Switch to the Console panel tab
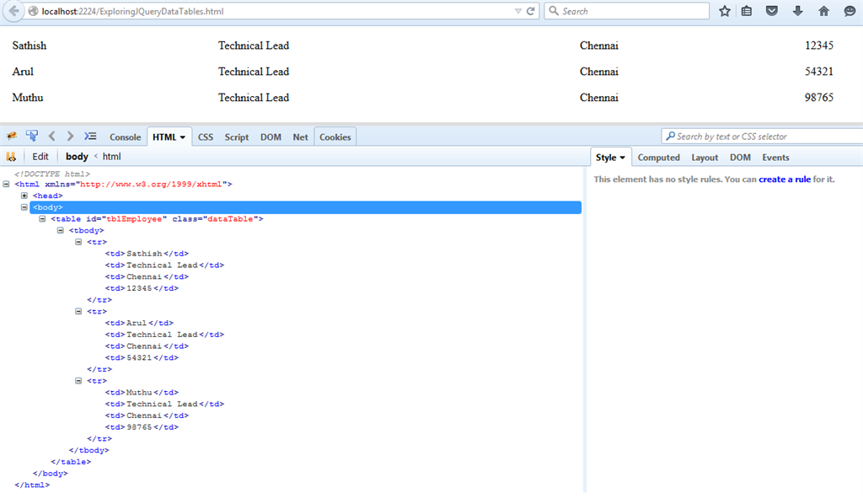Image resolution: width=863 pixels, height=504 pixels. (x=125, y=137)
